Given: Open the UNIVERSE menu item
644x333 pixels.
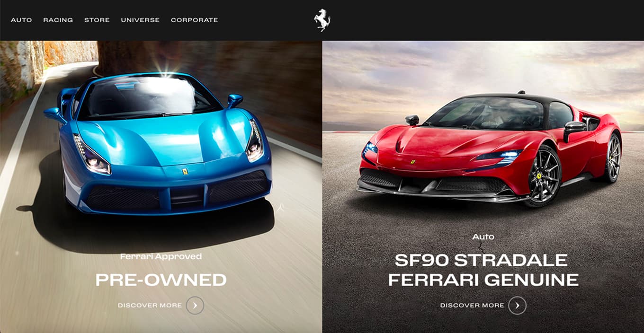Looking at the screenshot, I should pyautogui.click(x=140, y=20).
